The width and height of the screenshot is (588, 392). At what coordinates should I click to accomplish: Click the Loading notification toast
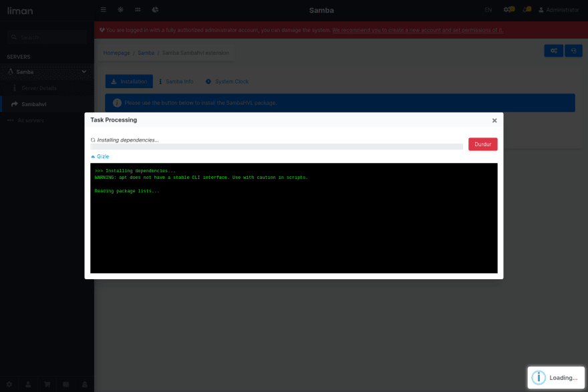[x=556, y=377]
